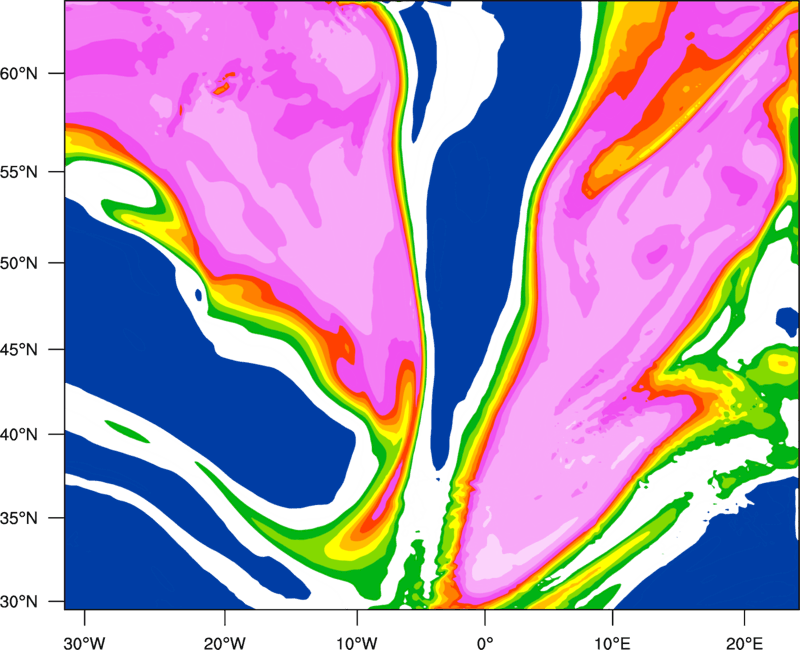Screen dimensions: 800x650
Task: Click the 35°N latitude label
Action: [19, 518]
